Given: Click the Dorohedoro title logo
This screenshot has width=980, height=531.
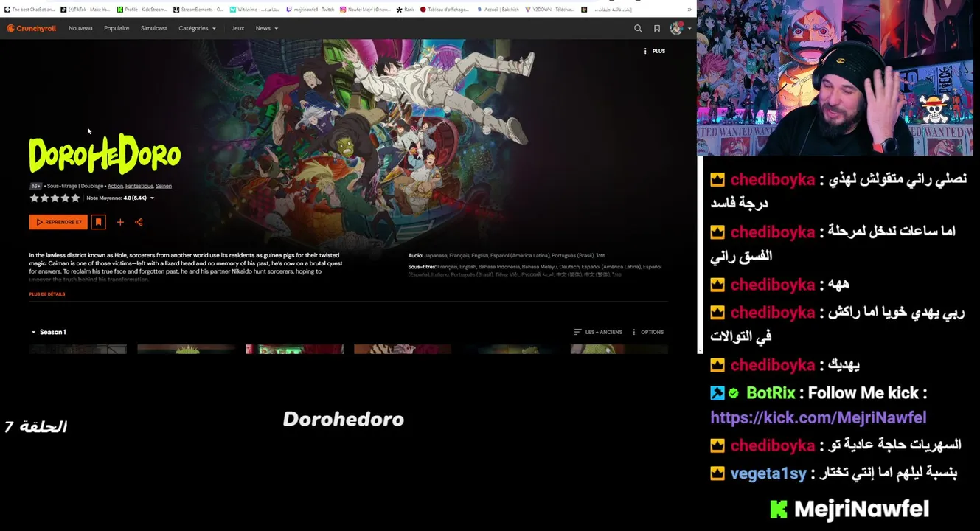Looking at the screenshot, I should pos(105,154).
